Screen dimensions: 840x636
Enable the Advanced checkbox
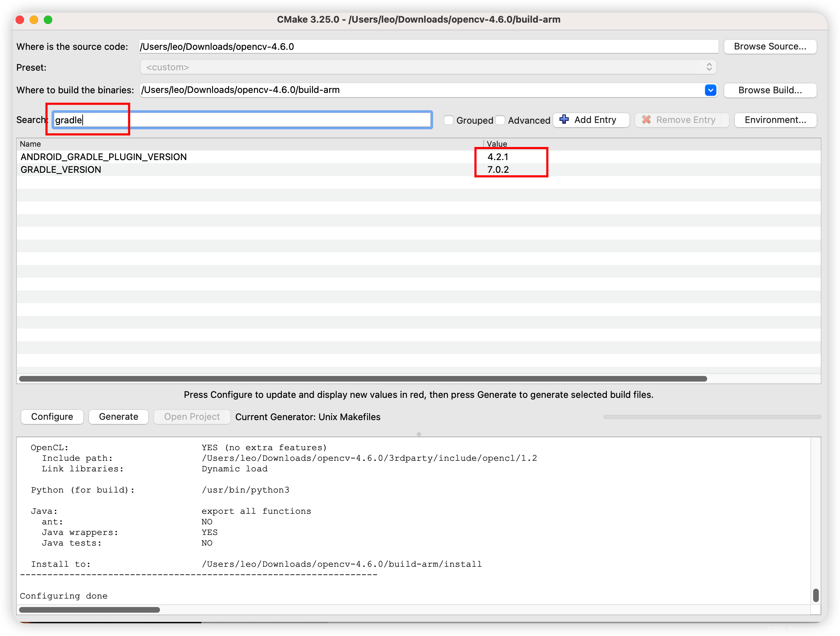501,120
